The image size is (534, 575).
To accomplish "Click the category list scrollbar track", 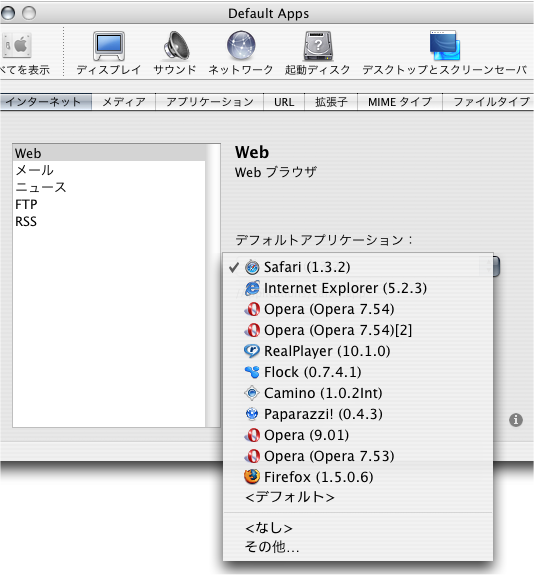I will coord(213,285).
